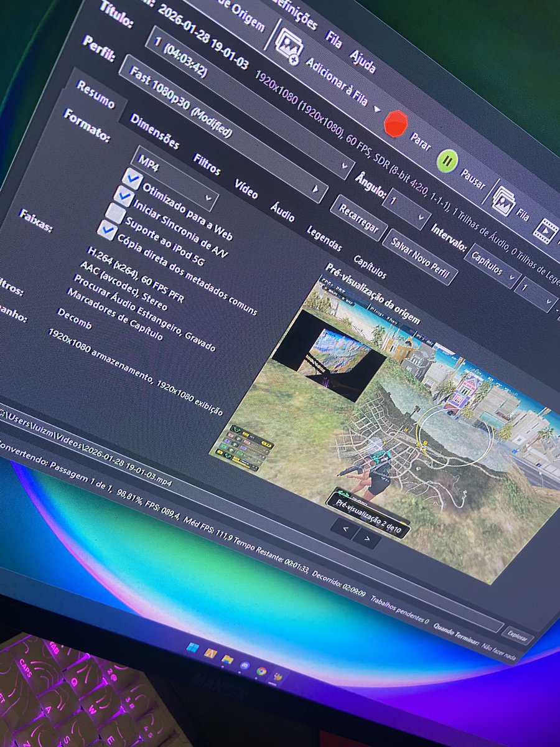The height and width of the screenshot is (747, 560).
Task: Click the Decomb filter text
Action: [x=73, y=319]
